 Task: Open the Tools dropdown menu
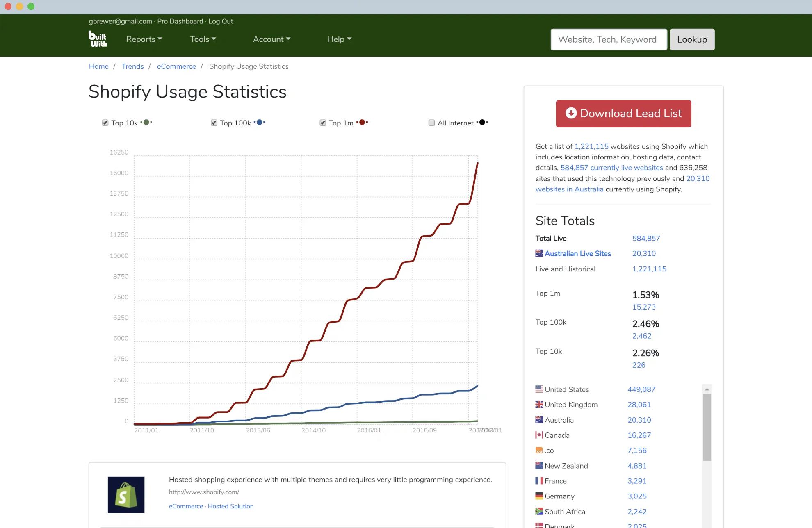pyautogui.click(x=203, y=39)
